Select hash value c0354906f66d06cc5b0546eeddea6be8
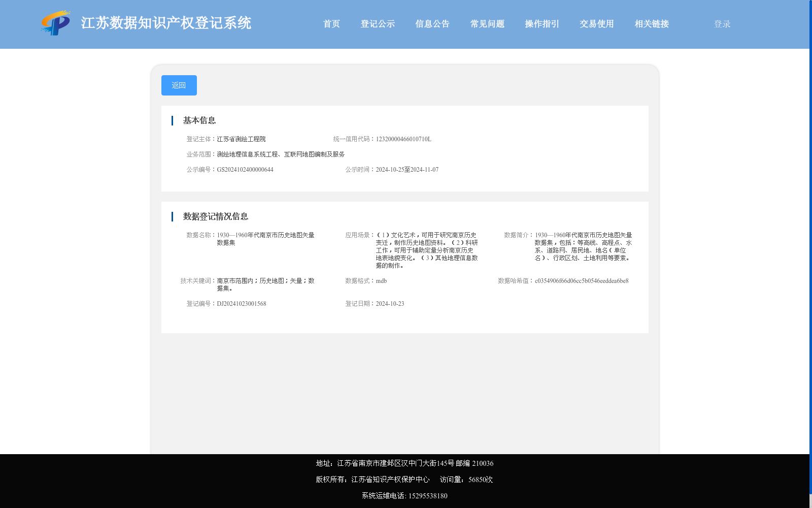812x508 pixels. 582,281
